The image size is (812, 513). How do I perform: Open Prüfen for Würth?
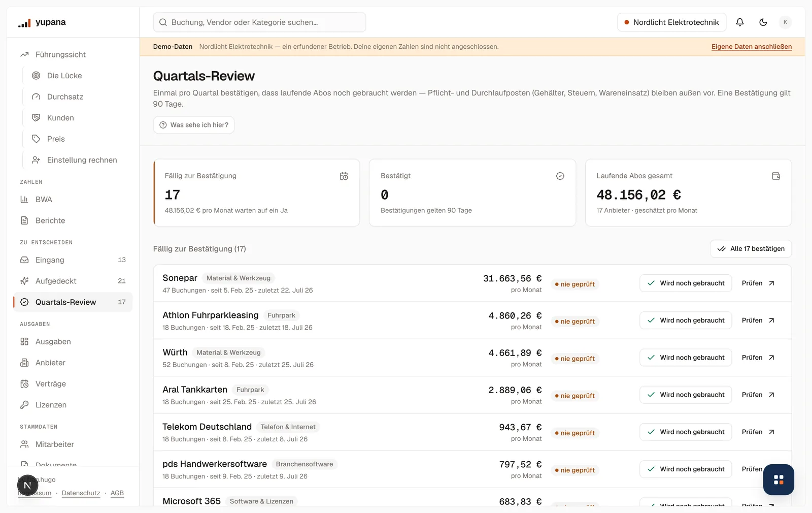pos(758,358)
